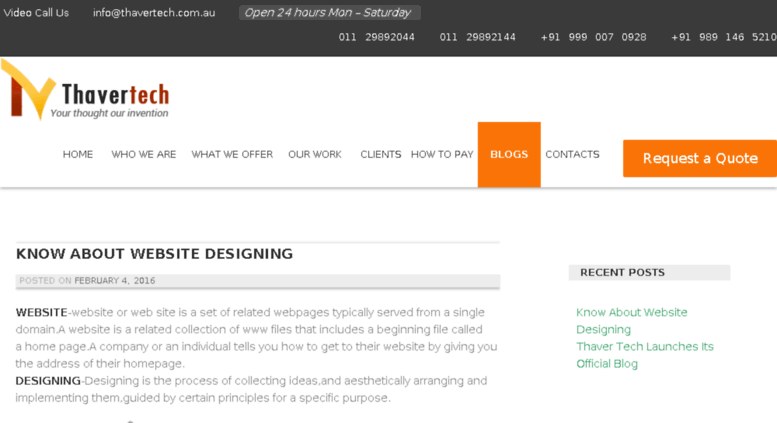This screenshot has height=423, width=777.
Task: Open the HOME menu item
Action: coord(78,155)
